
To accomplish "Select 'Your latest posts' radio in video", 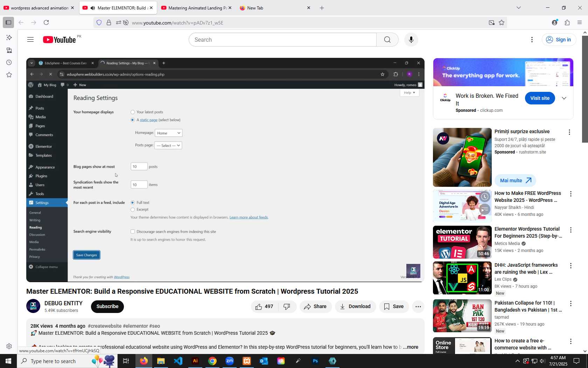I will pos(133,112).
